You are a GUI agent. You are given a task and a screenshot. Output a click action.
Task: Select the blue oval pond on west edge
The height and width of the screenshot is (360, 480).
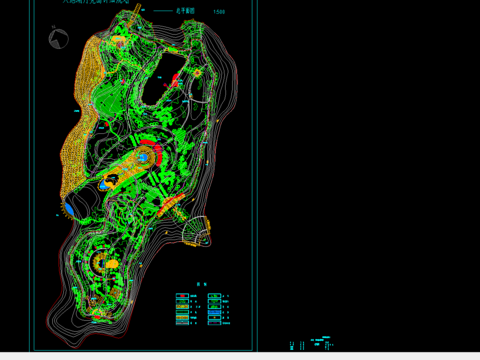(69, 209)
